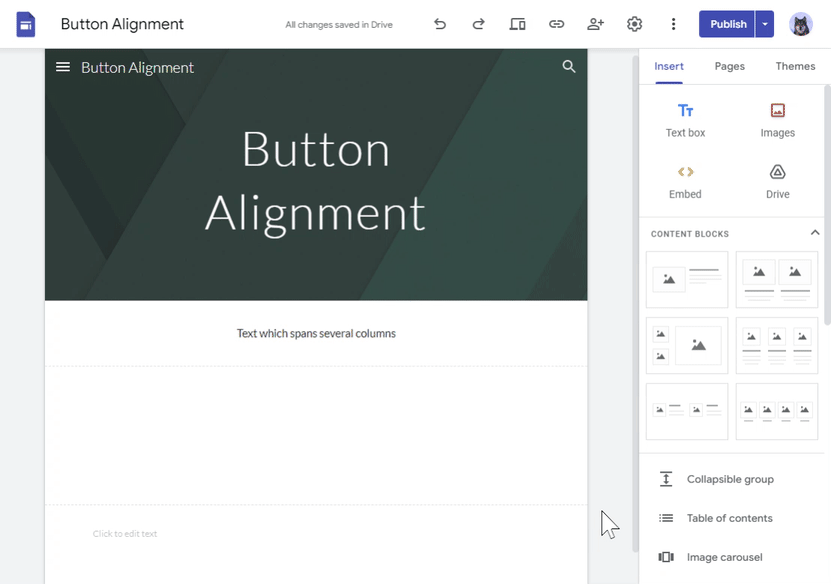Viewport: 831px width, 584px height.
Task: Select the four-images-with-captions content block
Action: [x=777, y=411]
